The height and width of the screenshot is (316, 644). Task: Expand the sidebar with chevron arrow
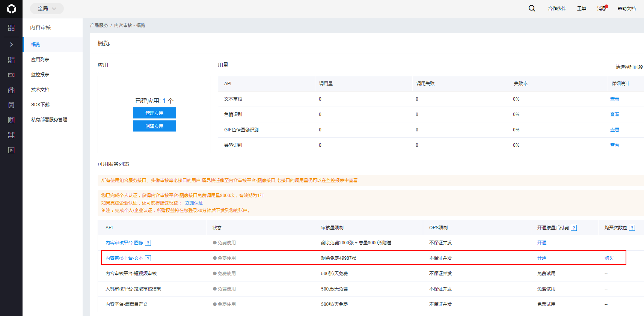pos(11,45)
